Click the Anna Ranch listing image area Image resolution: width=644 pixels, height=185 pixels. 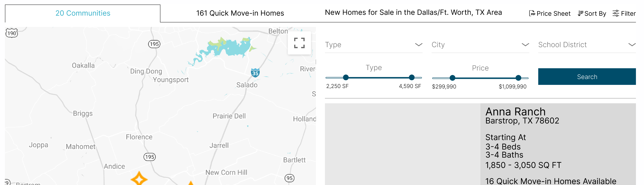tap(402, 144)
